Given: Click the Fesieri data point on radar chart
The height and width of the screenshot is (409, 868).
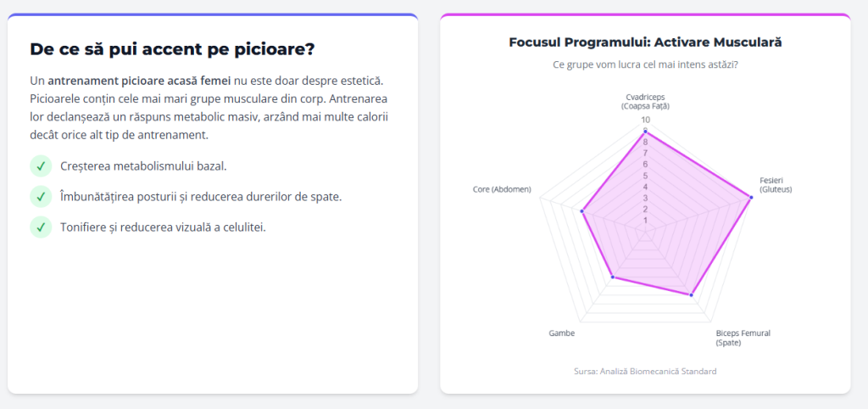Looking at the screenshot, I should (751, 198).
